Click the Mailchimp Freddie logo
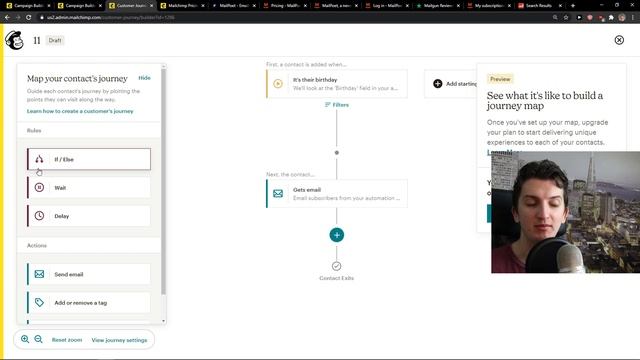This screenshot has height=360, width=640. [x=14, y=40]
